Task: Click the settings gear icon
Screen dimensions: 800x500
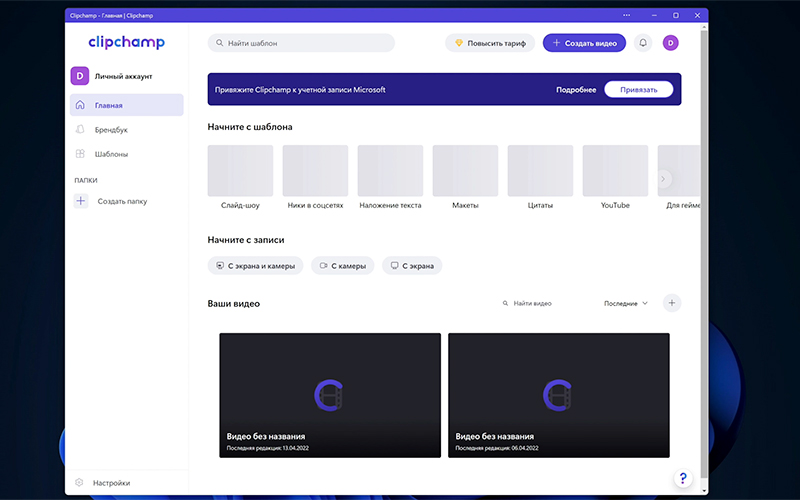Action: 79,482
